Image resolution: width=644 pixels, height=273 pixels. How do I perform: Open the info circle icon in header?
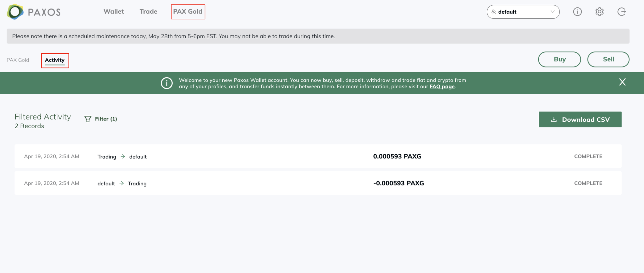pos(577,12)
